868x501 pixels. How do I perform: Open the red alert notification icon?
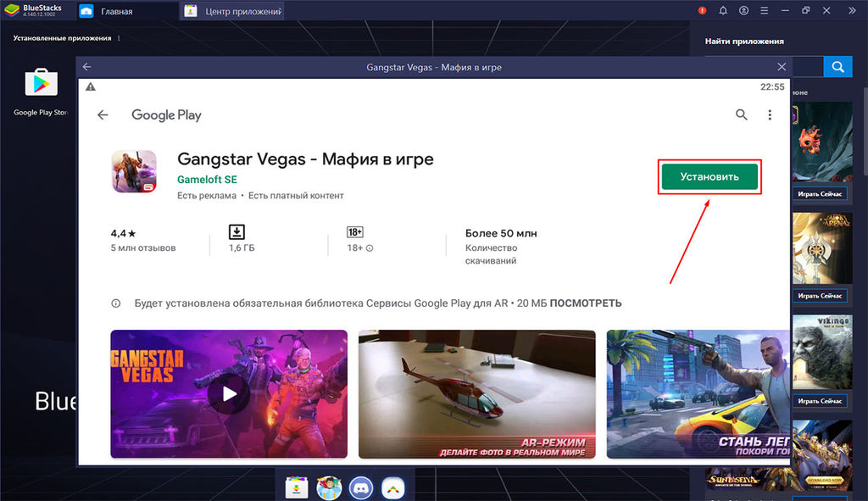702,10
